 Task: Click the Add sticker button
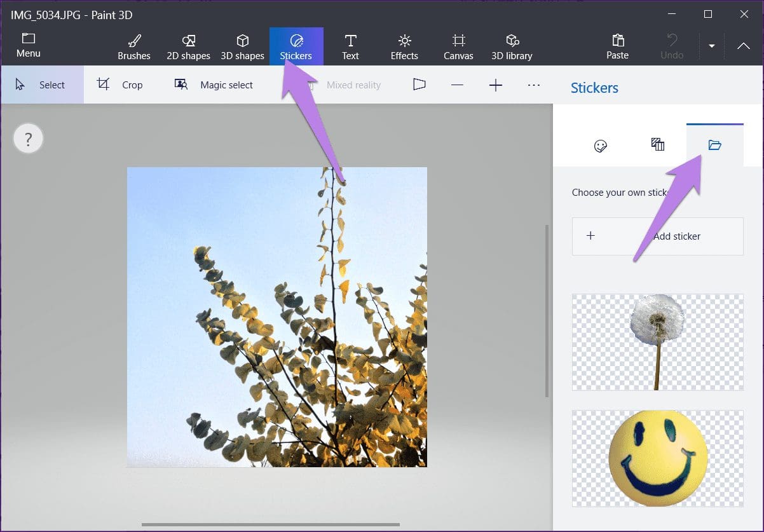point(658,236)
